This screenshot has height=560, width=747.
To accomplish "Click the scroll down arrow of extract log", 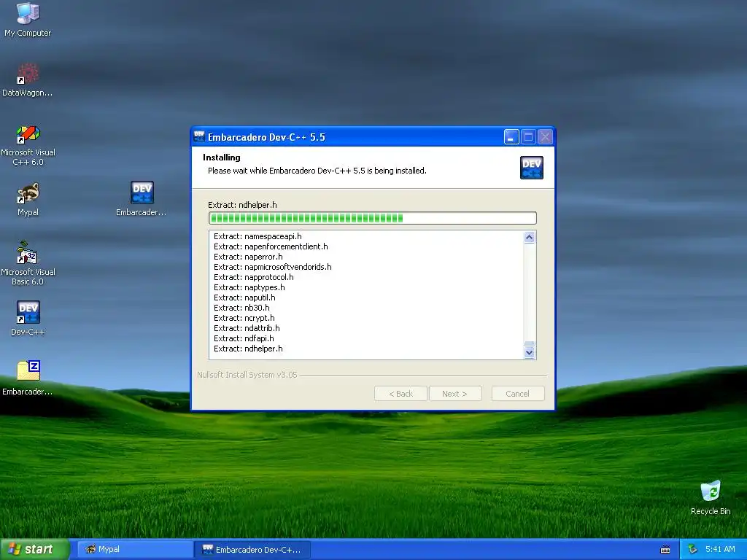I will click(x=530, y=353).
